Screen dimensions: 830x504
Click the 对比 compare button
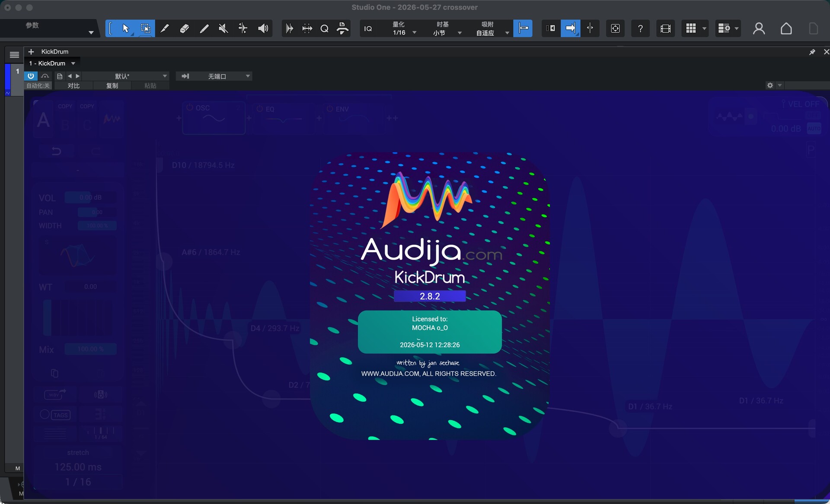73,86
